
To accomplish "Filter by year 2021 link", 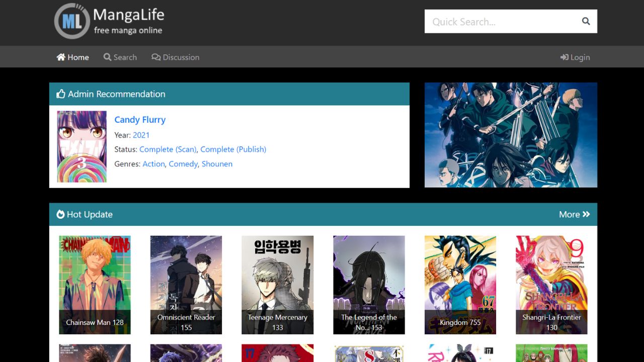I will pos(141,135).
